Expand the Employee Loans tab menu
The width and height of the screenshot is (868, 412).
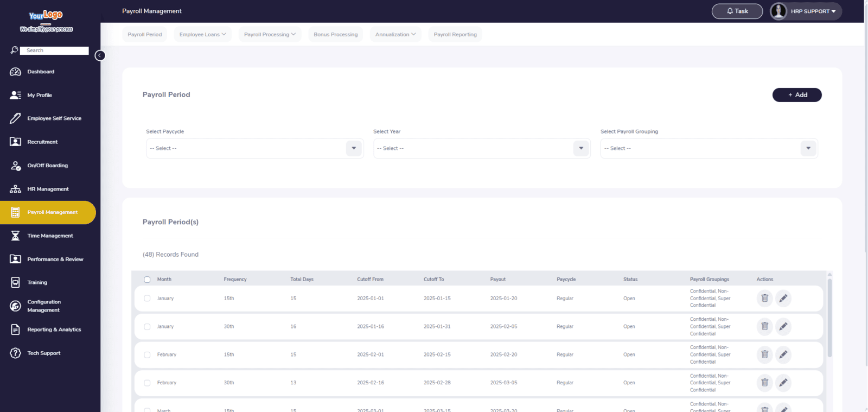[x=202, y=34]
